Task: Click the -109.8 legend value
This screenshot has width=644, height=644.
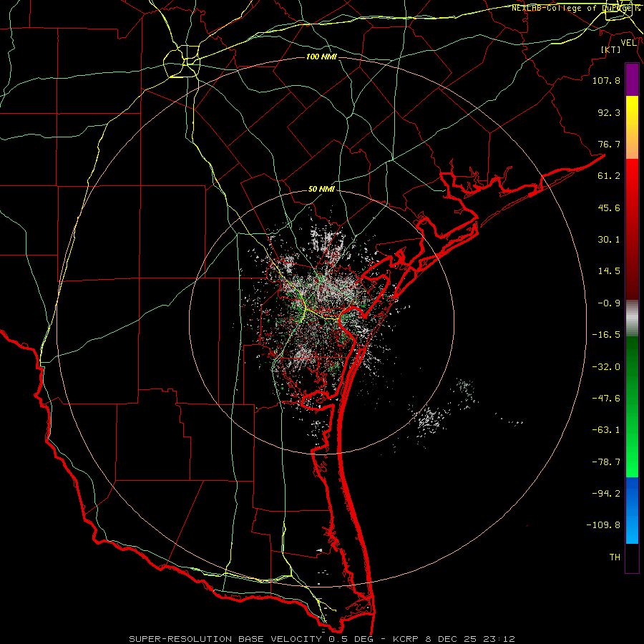Action: click(603, 525)
